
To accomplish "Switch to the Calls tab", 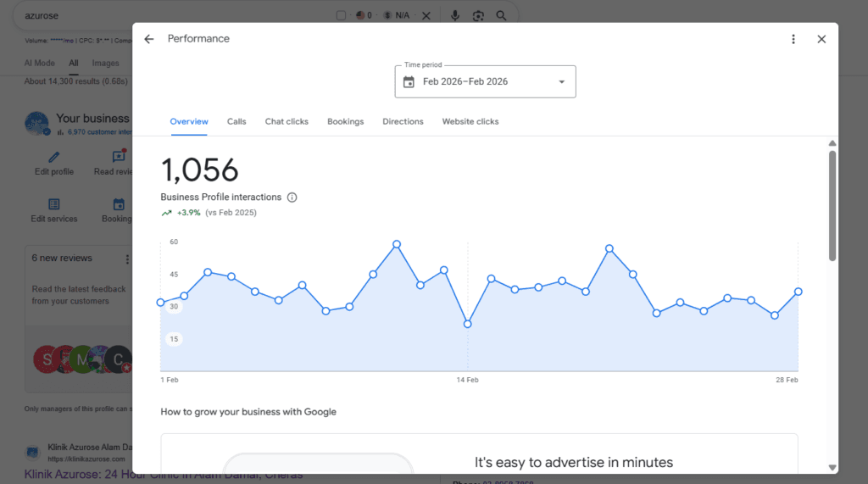I will (x=236, y=121).
